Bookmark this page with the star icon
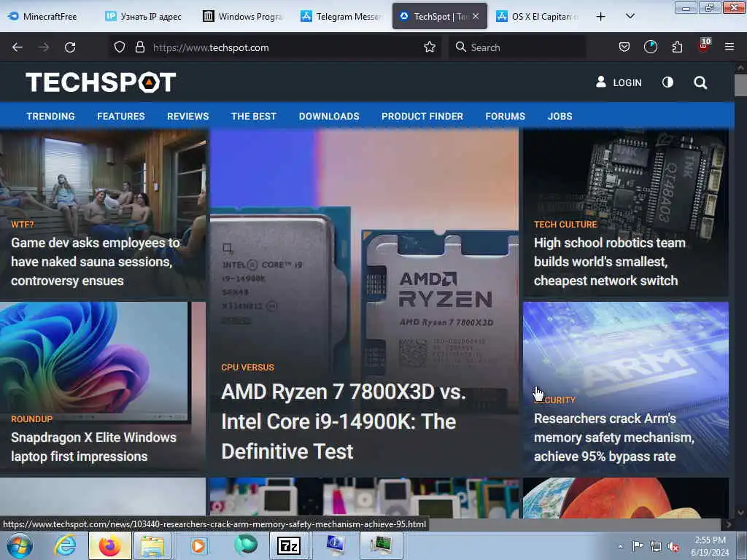The width and height of the screenshot is (747, 560). pyautogui.click(x=429, y=47)
